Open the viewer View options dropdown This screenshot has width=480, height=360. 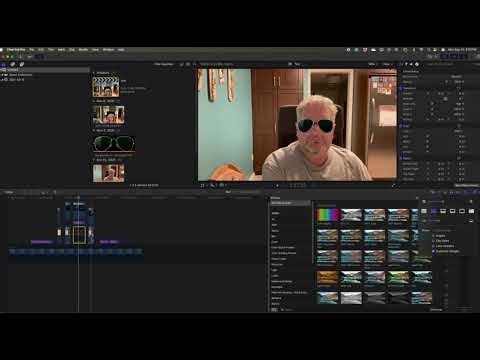(387, 64)
